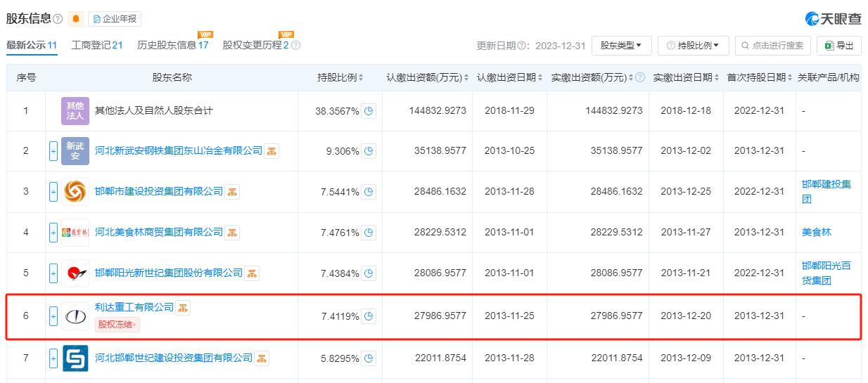The image size is (868, 383).
Task: Click the 邯郸阳光新世纪集团 logo
Action: 75,273
